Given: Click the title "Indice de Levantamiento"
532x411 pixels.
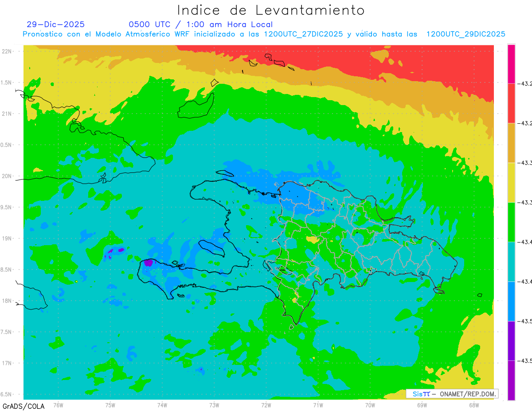Looking at the screenshot, I should point(271,10).
